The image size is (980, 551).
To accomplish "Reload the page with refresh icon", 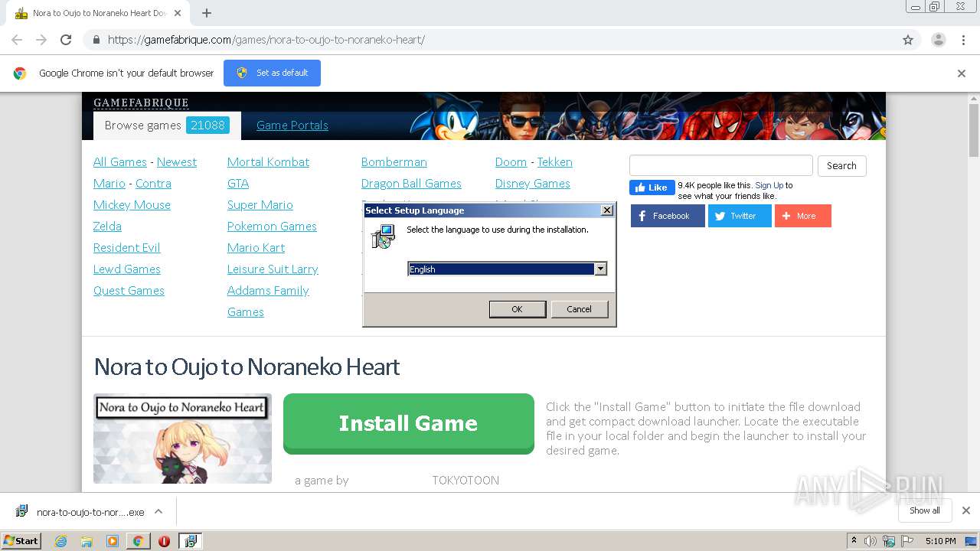I will click(66, 40).
